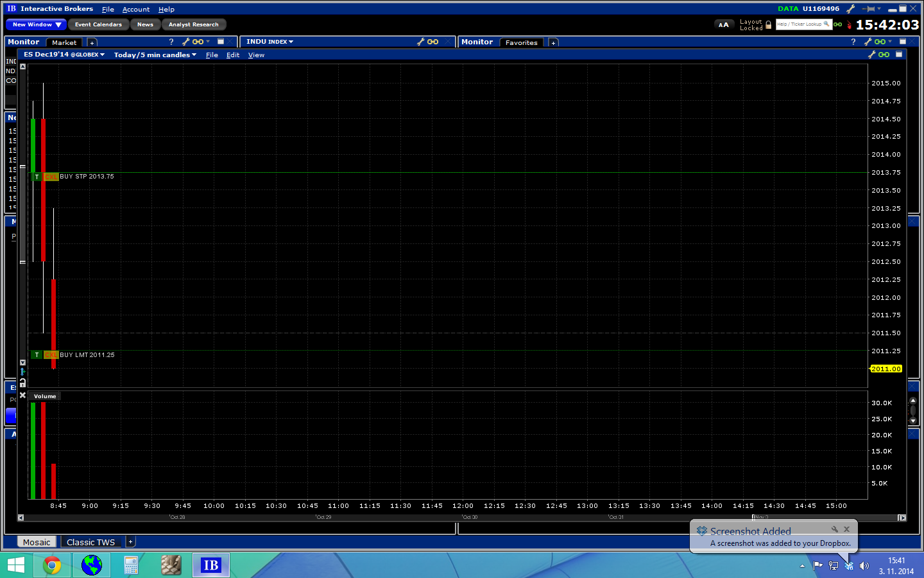Switch to the Classic TWS tab
Screen dimensions: 924x578
pos(90,542)
